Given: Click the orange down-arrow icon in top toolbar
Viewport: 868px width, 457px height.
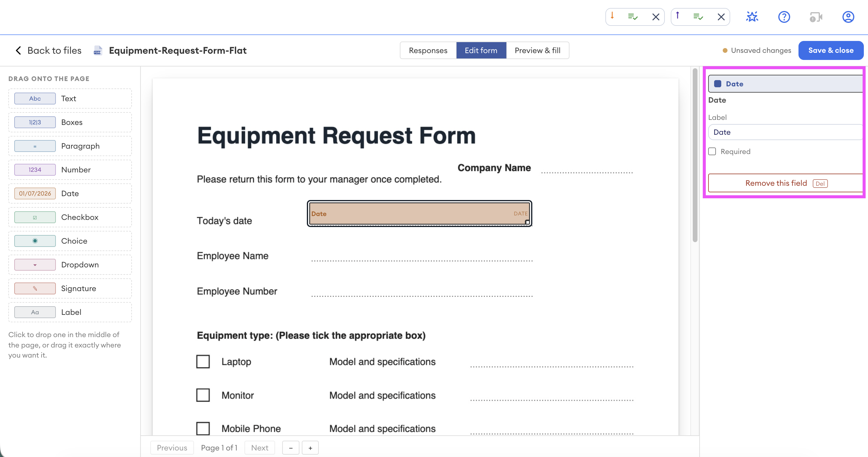Looking at the screenshot, I should [612, 16].
